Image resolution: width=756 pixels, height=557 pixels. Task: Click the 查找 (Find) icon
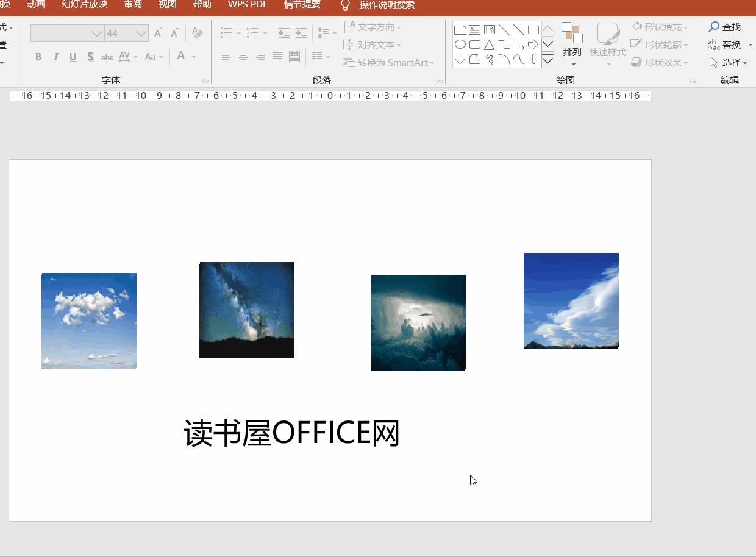pyautogui.click(x=713, y=27)
